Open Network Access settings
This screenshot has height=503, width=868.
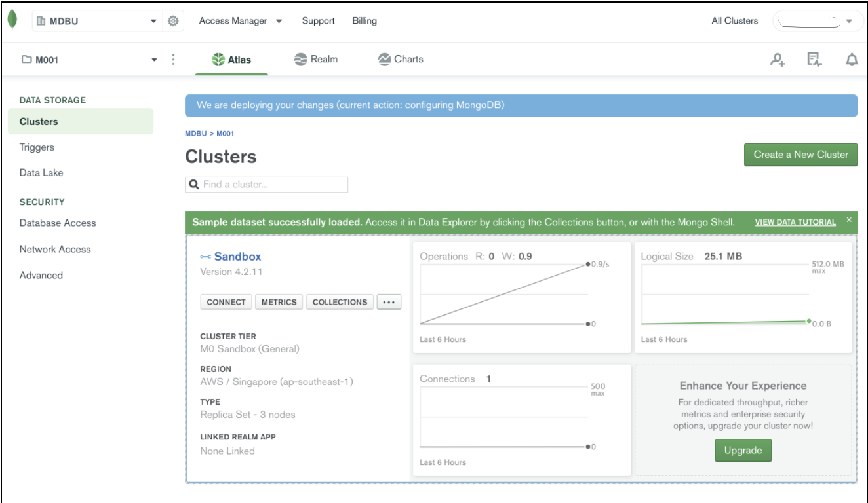pyautogui.click(x=55, y=250)
